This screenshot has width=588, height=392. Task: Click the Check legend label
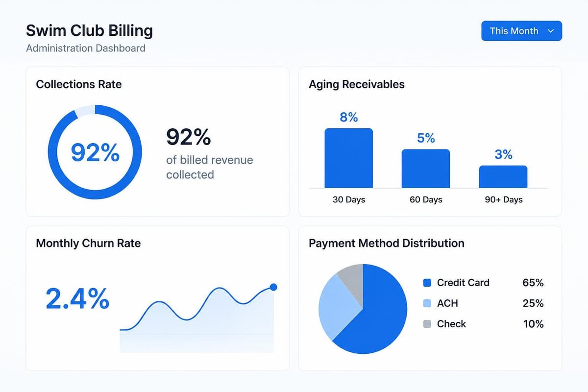[x=451, y=324]
